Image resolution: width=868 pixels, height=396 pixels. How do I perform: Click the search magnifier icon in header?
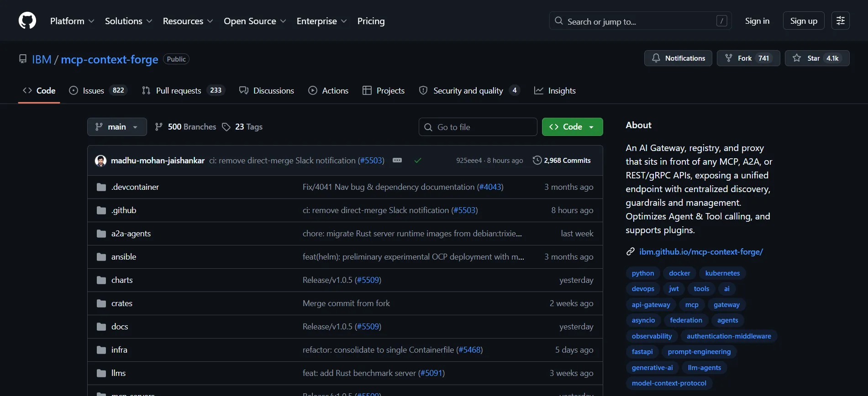pyautogui.click(x=559, y=21)
